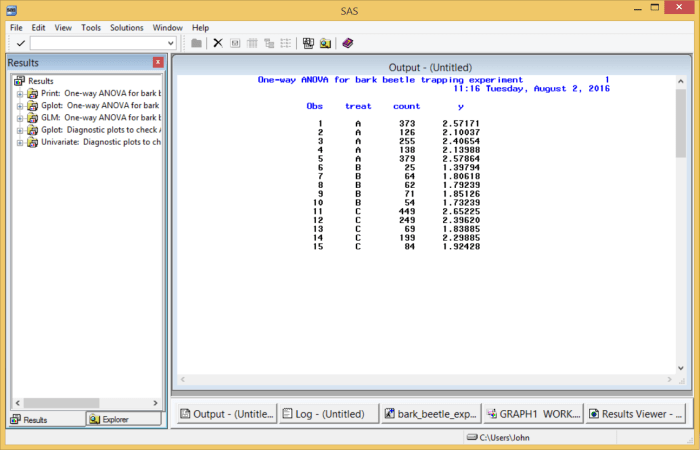
Task: Click Results panel scroll left arrow
Action: click(17, 403)
